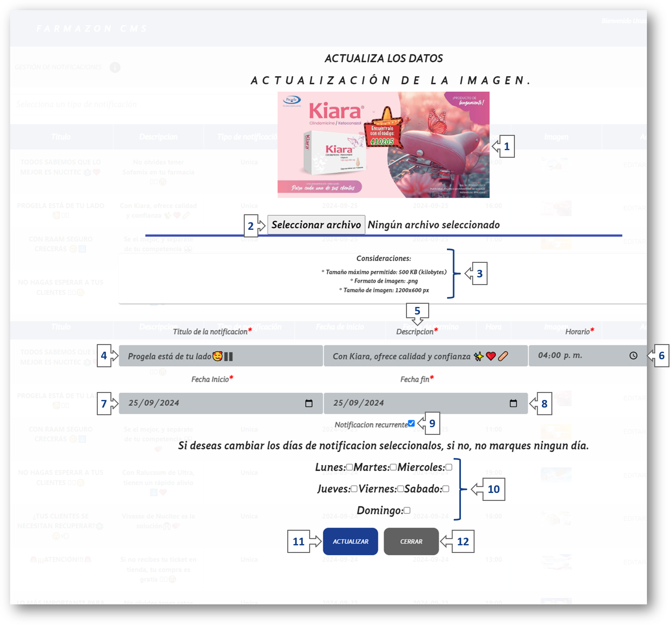Open calendar picker for Fecha Inicio

pos(309,403)
